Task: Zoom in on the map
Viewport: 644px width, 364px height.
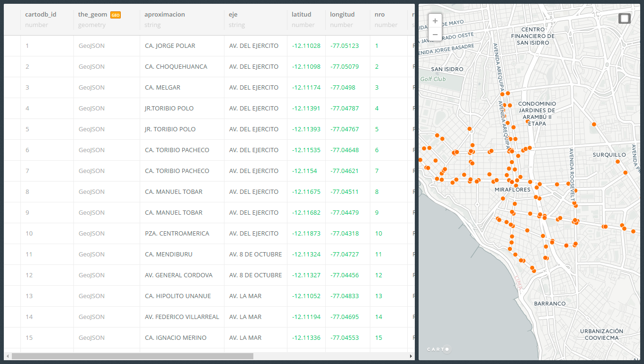Action: 435,21
